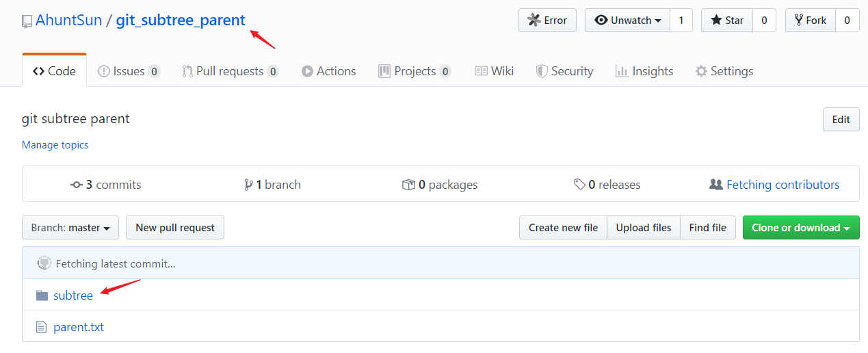Go to the Settings tab

click(x=724, y=71)
